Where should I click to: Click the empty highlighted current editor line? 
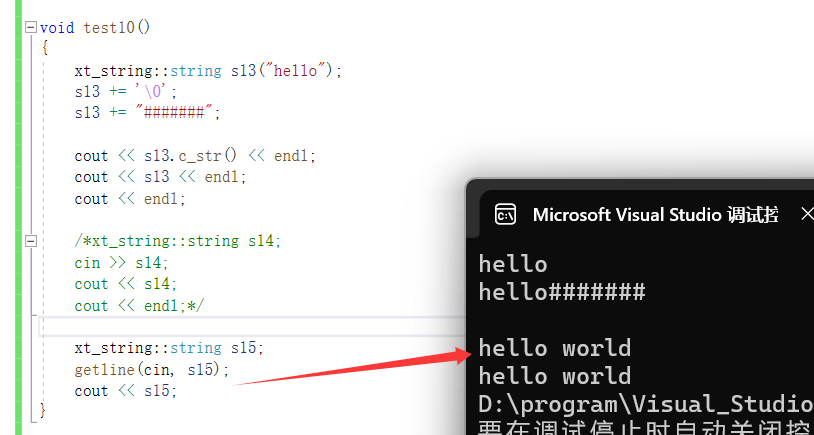coord(251,327)
